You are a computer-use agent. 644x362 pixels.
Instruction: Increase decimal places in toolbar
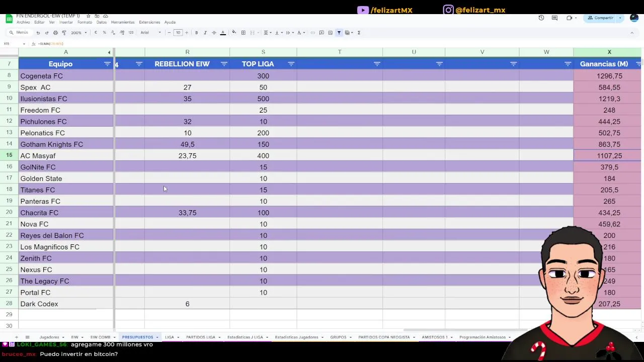tap(122, 33)
